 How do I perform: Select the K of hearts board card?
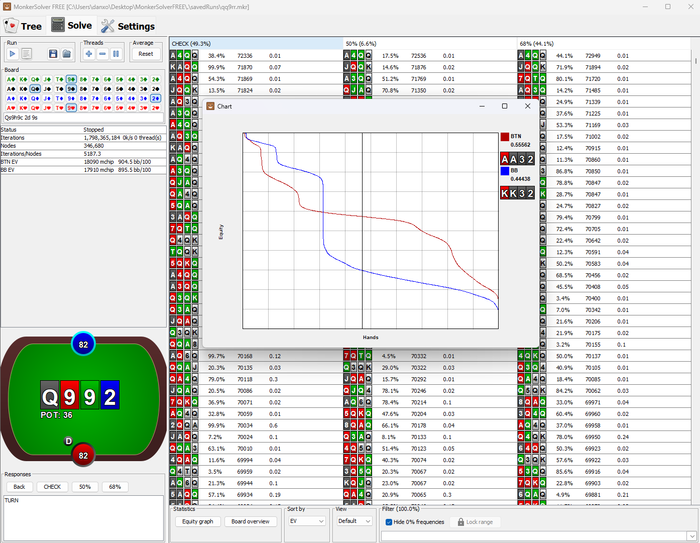click(23, 108)
